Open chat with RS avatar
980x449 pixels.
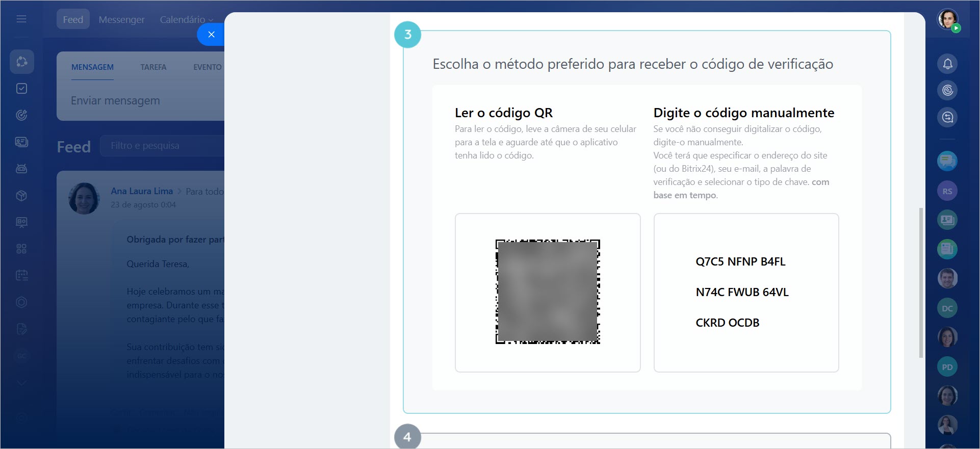coord(947,191)
